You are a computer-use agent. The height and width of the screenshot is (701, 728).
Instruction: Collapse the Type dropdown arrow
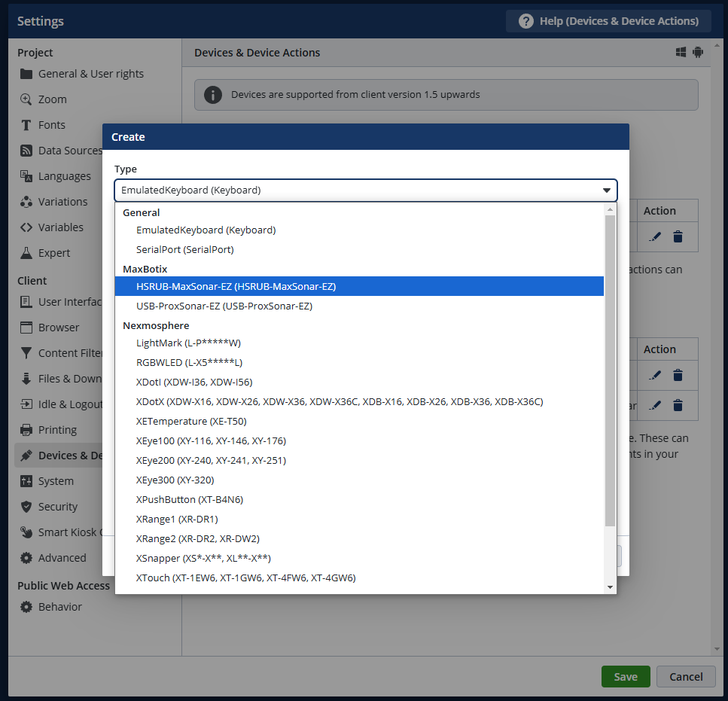606,190
